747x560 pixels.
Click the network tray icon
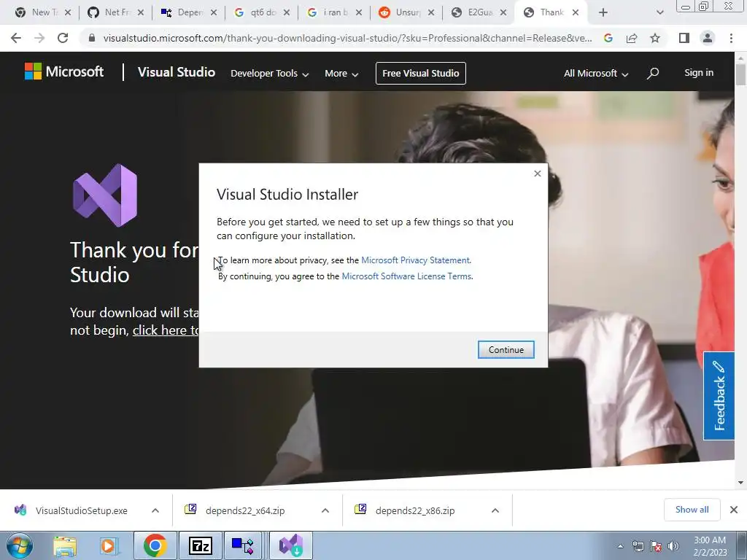point(638,546)
